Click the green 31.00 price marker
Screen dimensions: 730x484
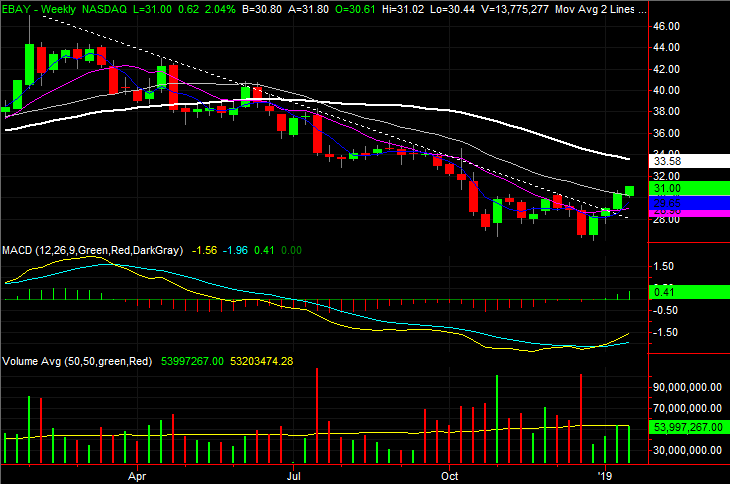coord(689,188)
